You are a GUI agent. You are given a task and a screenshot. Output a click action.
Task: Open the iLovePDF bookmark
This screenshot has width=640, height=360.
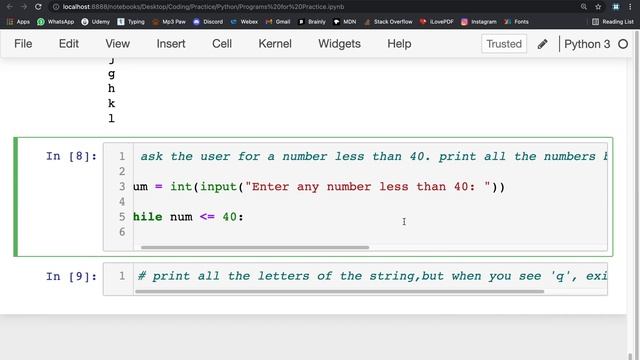coord(437,22)
